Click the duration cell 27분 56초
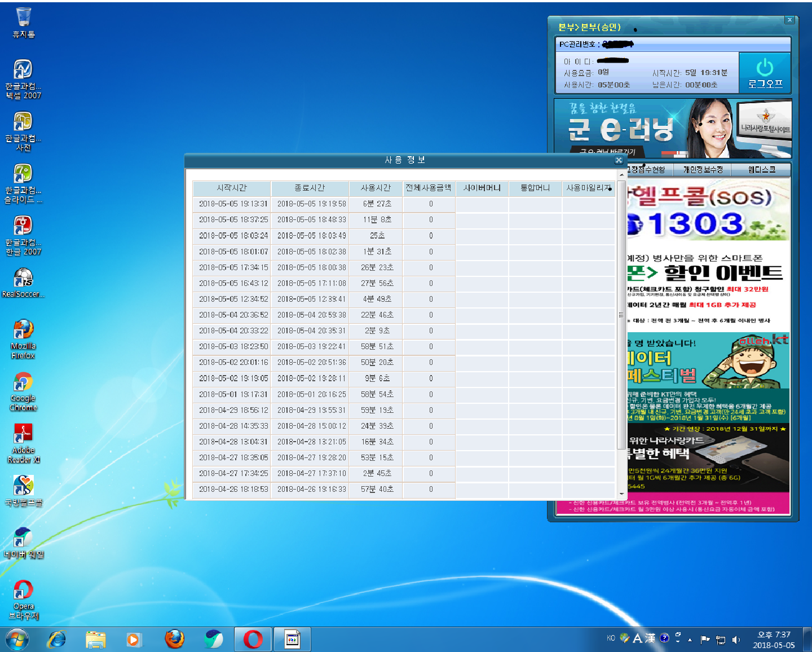The height and width of the screenshot is (652, 812). coord(377,283)
